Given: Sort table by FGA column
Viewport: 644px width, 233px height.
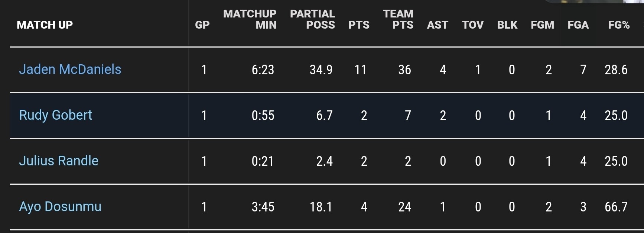Looking at the screenshot, I should [578, 25].
